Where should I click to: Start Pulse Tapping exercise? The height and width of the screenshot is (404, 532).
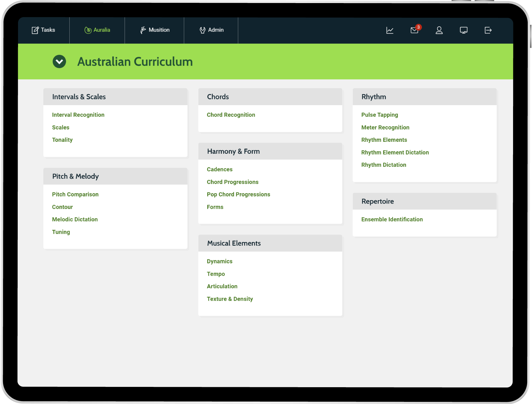tap(379, 115)
